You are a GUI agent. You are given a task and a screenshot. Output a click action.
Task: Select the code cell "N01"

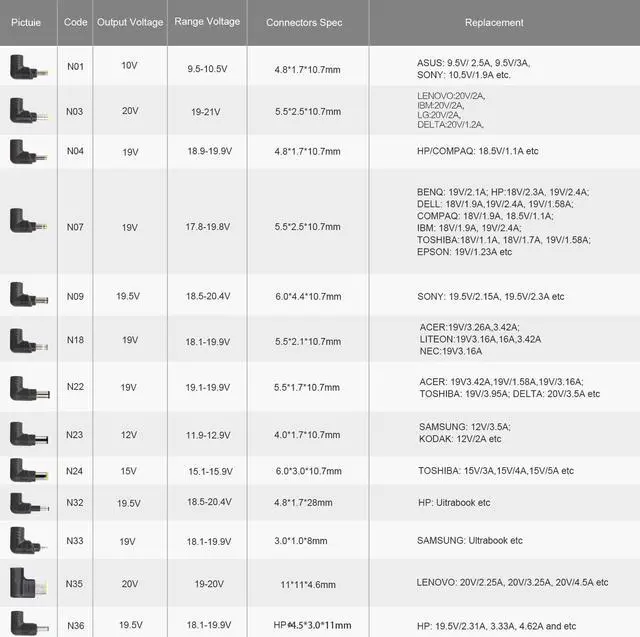click(76, 67)
